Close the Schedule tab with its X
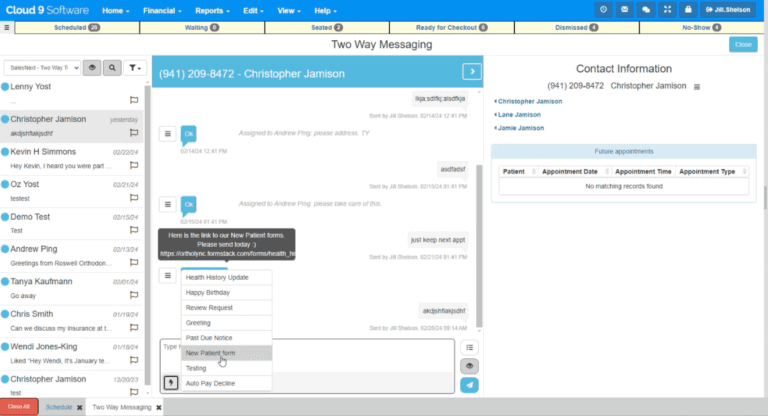The image size is (768, 416). (x=79, y=407)
